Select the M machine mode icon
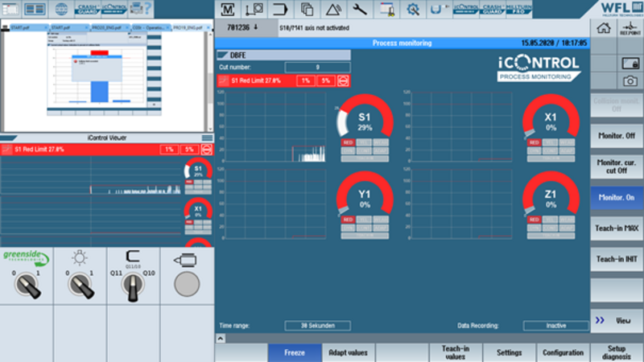The height and width of the screenshot is (362, 644). click(x=229, y=10)
